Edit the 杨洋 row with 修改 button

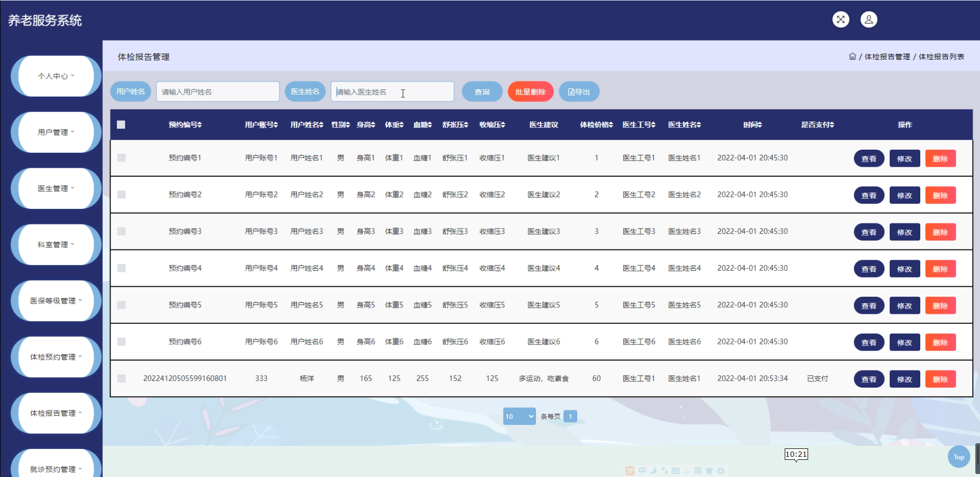coord(905,379)
